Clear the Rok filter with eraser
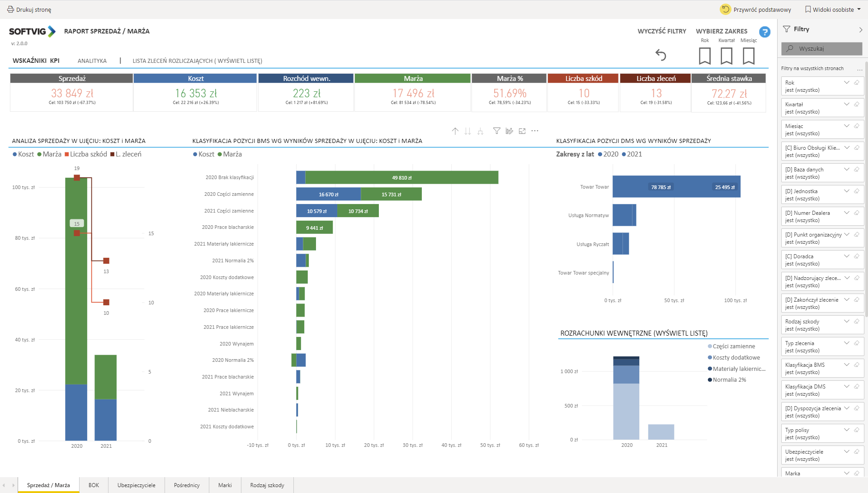The image size is (868, 493). 856,83
